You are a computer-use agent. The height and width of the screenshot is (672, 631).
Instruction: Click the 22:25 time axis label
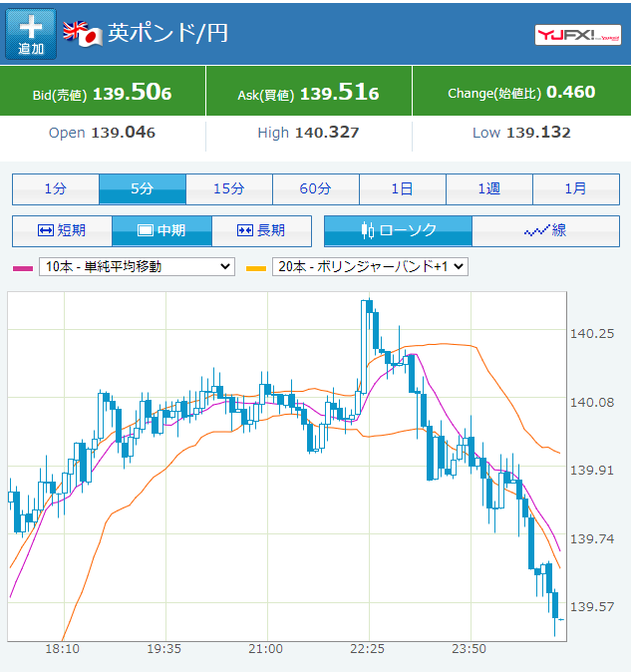coord(367,649)
